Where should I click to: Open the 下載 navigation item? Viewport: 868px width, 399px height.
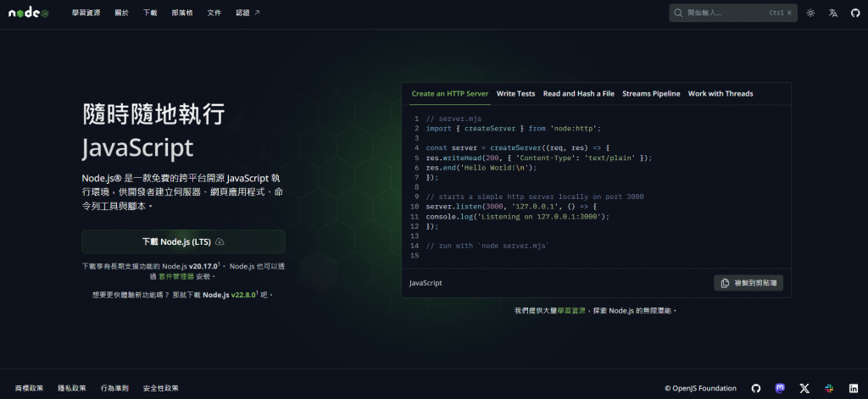tap(149, 13)
